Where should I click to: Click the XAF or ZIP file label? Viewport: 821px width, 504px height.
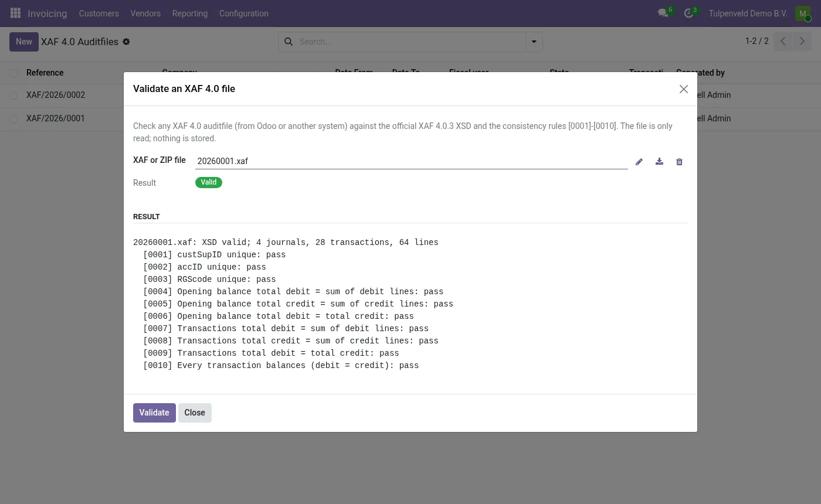coord(160,160)
